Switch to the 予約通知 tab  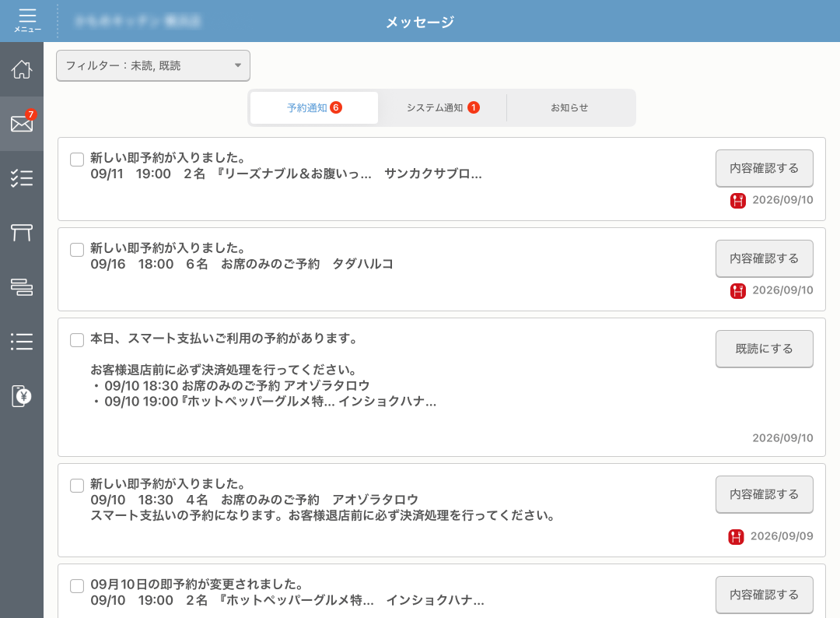314,107
